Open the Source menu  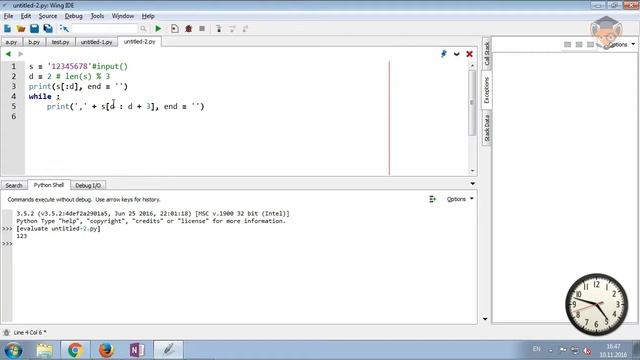(48, 16)
